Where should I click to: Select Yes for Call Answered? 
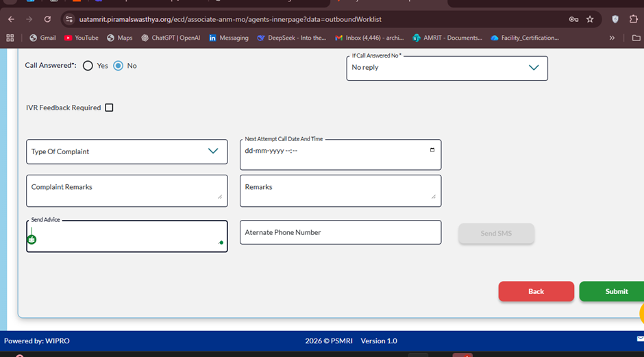88,66
